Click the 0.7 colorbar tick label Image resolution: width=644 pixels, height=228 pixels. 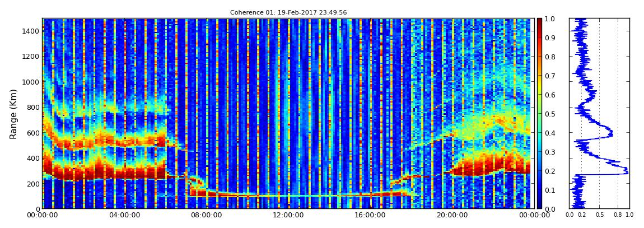click(x=550, y=76)
